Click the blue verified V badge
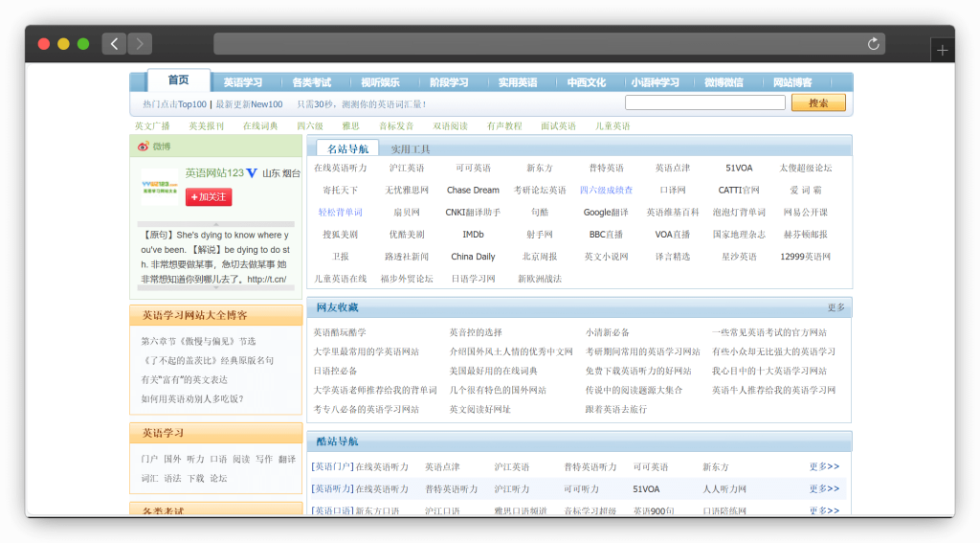This screenshot has height=543, width=980. coord(252,173)
